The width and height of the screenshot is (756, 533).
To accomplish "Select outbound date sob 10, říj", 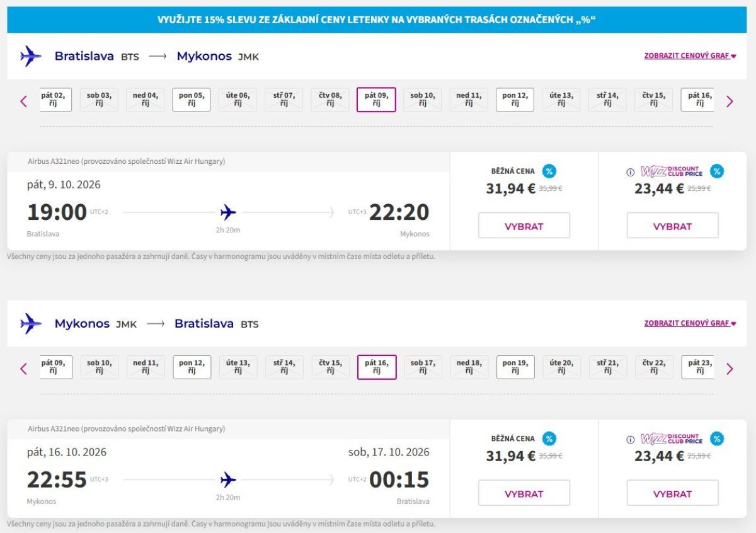I will tap(423, 100).
